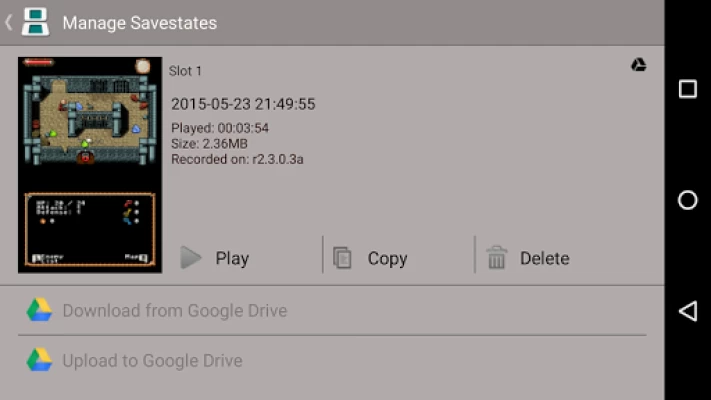Tap the Drive logo beside Download

39,310
